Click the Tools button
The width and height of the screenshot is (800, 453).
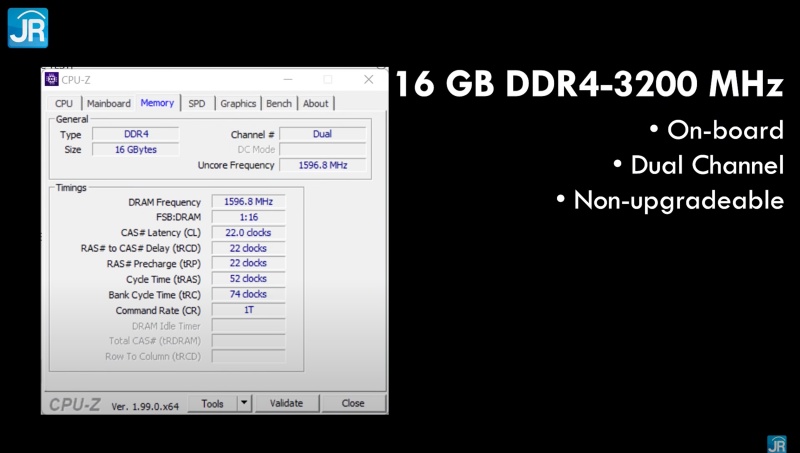click(x=212, y=403)
